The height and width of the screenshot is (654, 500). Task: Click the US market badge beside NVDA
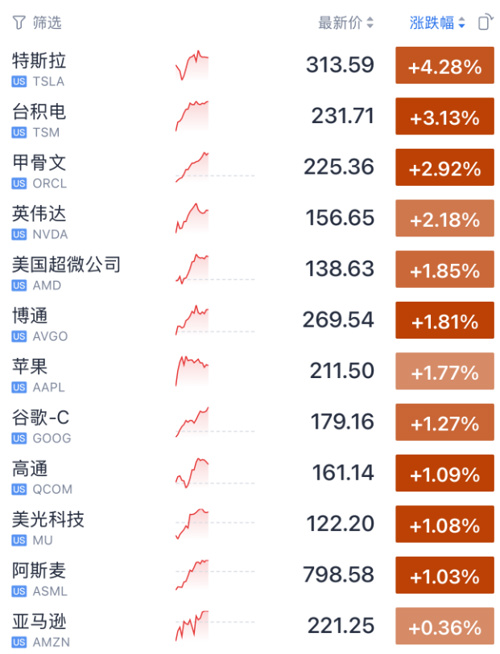tap(19, 234)
